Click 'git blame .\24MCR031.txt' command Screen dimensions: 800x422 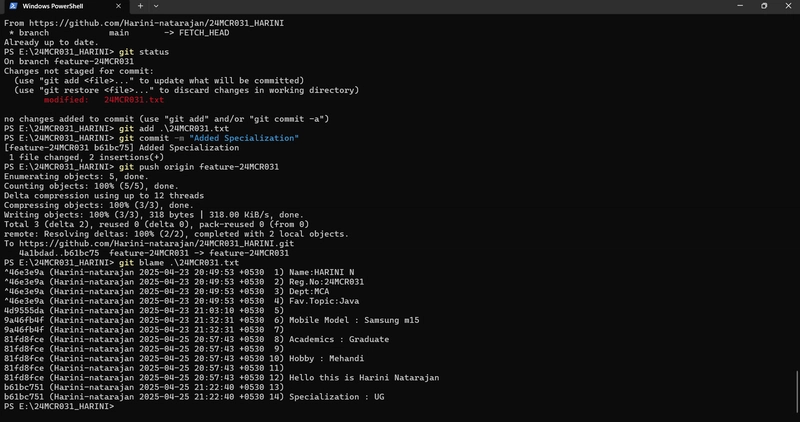pos(179,263)
